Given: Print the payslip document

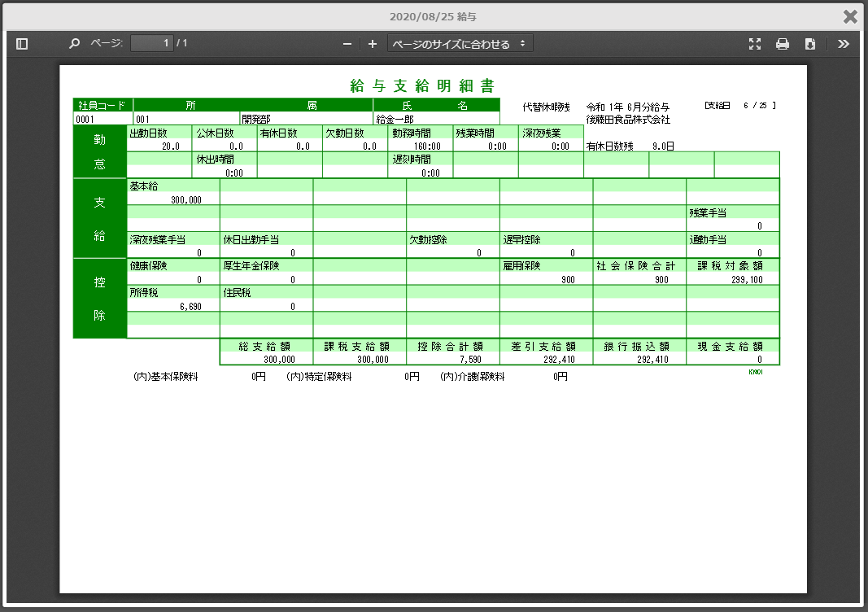Looking at the screenshot, I should pyautogui.click(x=783, y=44).
